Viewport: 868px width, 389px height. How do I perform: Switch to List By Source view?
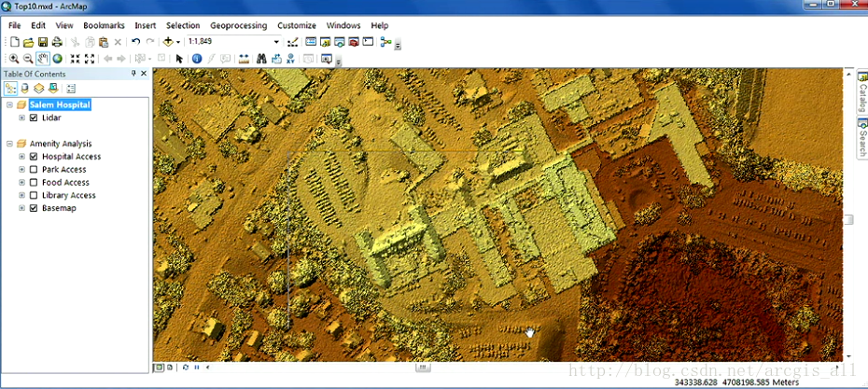point(24,89)
